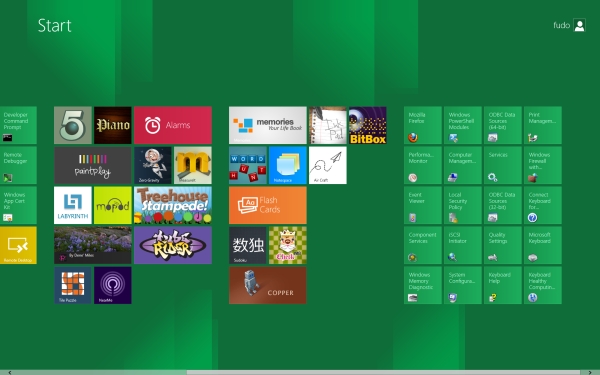The width and height of the screenshot is (600, 375).
Task: Open the Tile Puzzle game tile
Action: click(73, 285)
